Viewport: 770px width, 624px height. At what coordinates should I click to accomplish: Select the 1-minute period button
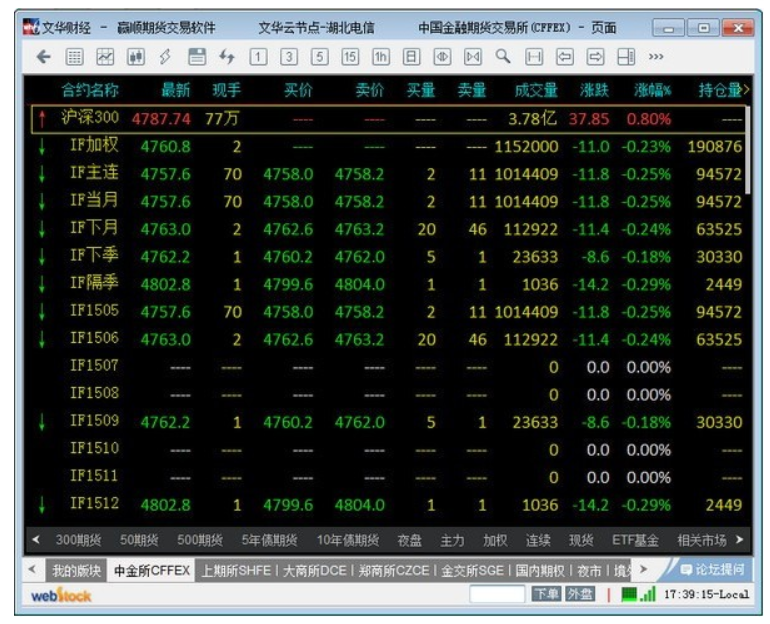[257, 58]
